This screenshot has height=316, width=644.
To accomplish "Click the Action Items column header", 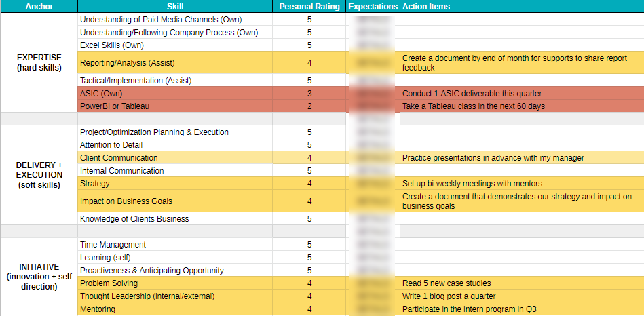I will click(x=425, y=7).
